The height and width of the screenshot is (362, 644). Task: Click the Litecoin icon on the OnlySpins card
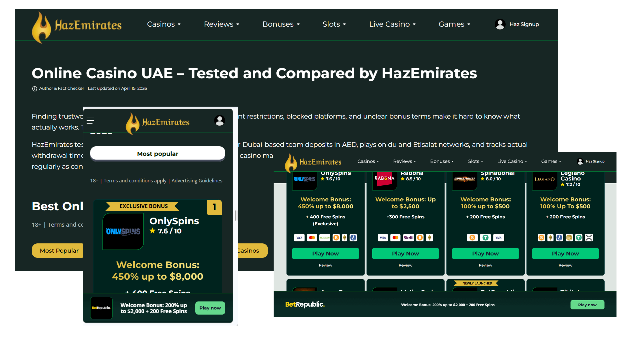tap(353, 238)
